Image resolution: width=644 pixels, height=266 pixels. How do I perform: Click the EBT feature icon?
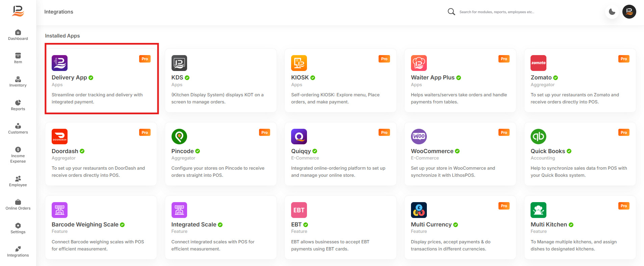click(299, 210)
